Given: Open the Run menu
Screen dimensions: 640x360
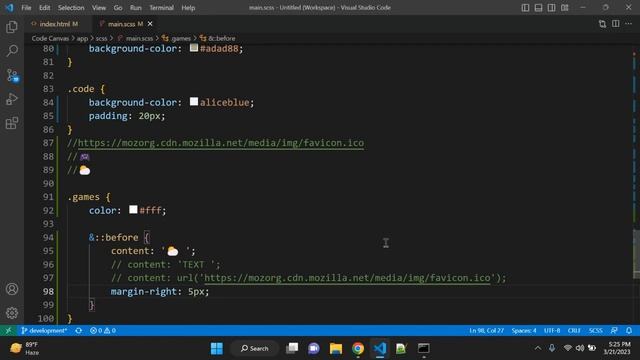Looking at the screenshot, I should [x=136, y=8].
